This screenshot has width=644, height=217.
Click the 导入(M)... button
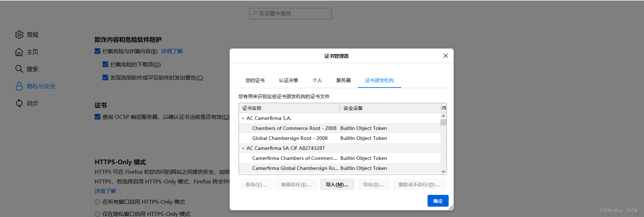(x=337, y=185)
